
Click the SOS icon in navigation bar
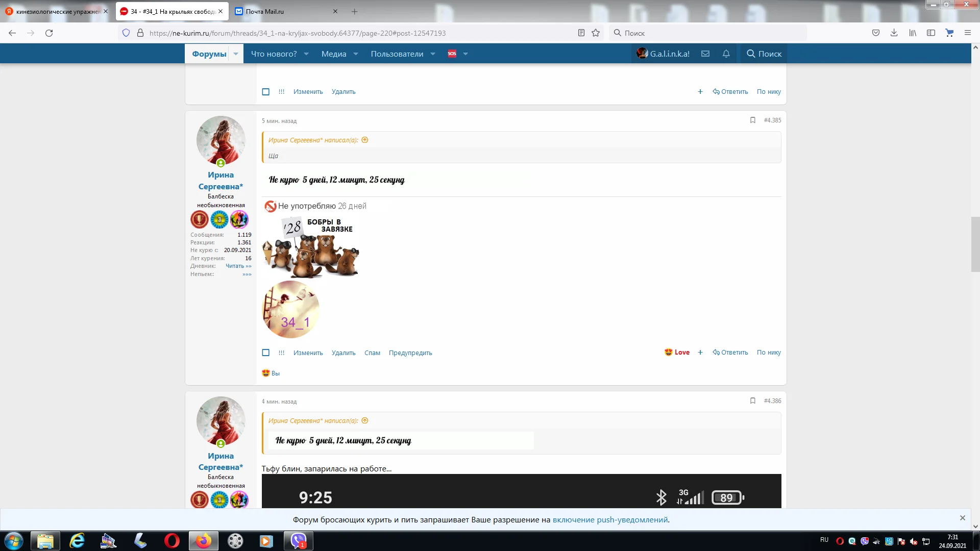[x=452, y=54]
